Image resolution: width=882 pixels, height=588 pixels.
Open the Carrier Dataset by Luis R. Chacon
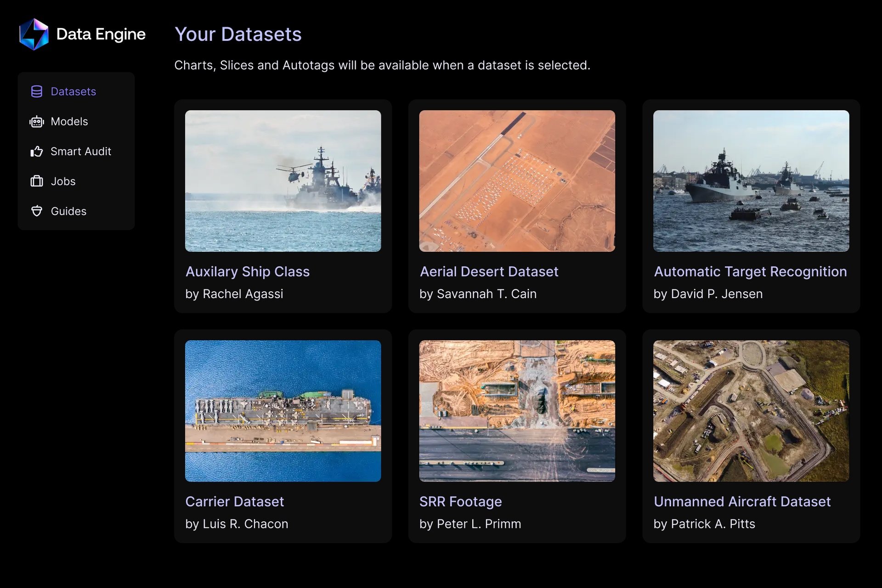point(234,502)
